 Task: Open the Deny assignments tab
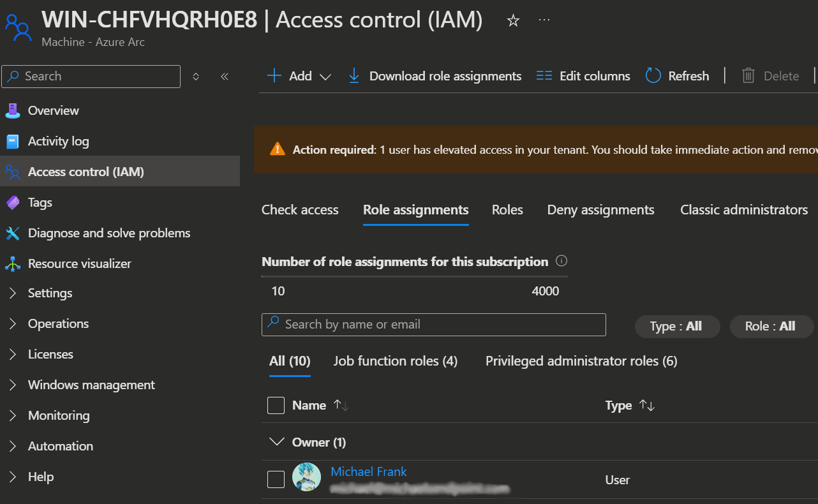point(600,209)
